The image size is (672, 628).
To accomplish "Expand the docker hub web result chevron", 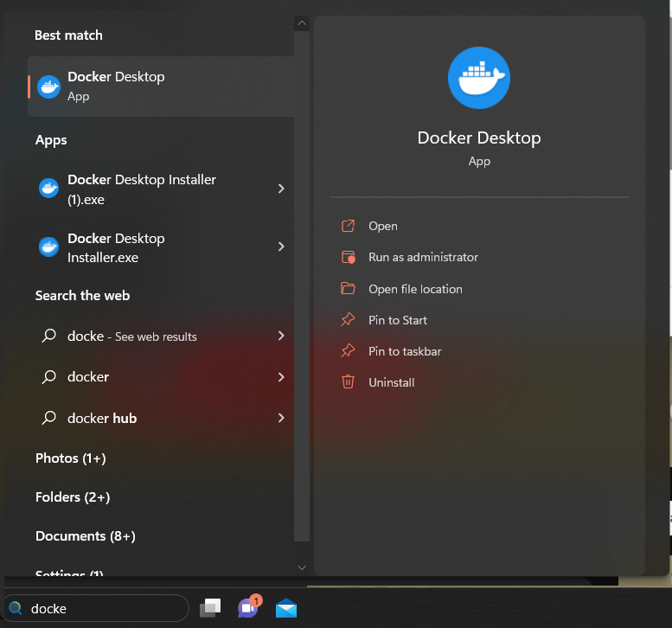I will pyautogui.click(x=281, y=418).
